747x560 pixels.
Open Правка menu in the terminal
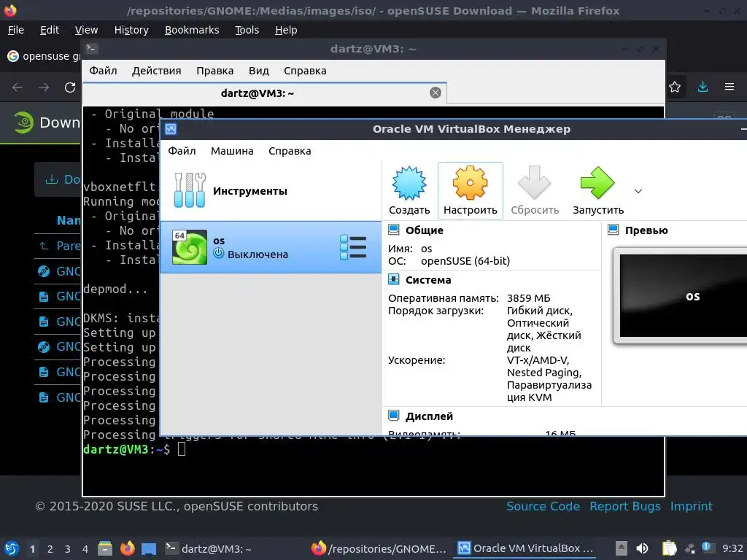[x=215, y=71]
